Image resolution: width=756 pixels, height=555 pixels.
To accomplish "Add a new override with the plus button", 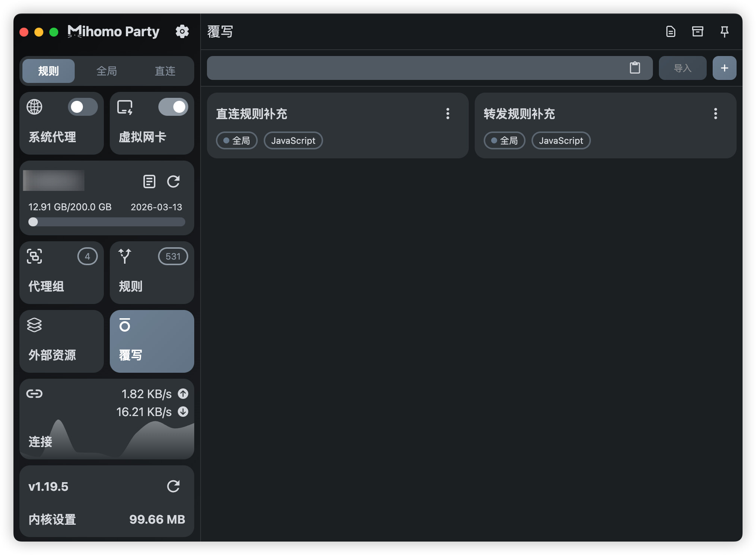I will tap(724, 68).
